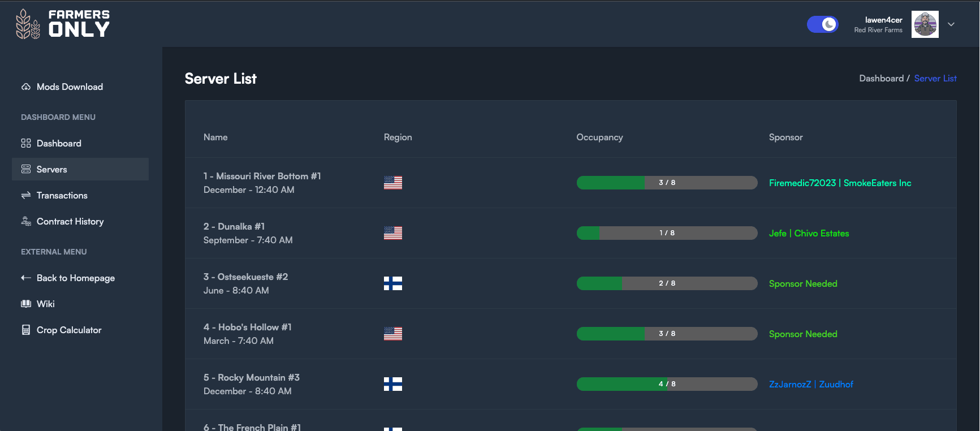
Task: Click the Mods Download cloud icon
Action: coord(26,87)
